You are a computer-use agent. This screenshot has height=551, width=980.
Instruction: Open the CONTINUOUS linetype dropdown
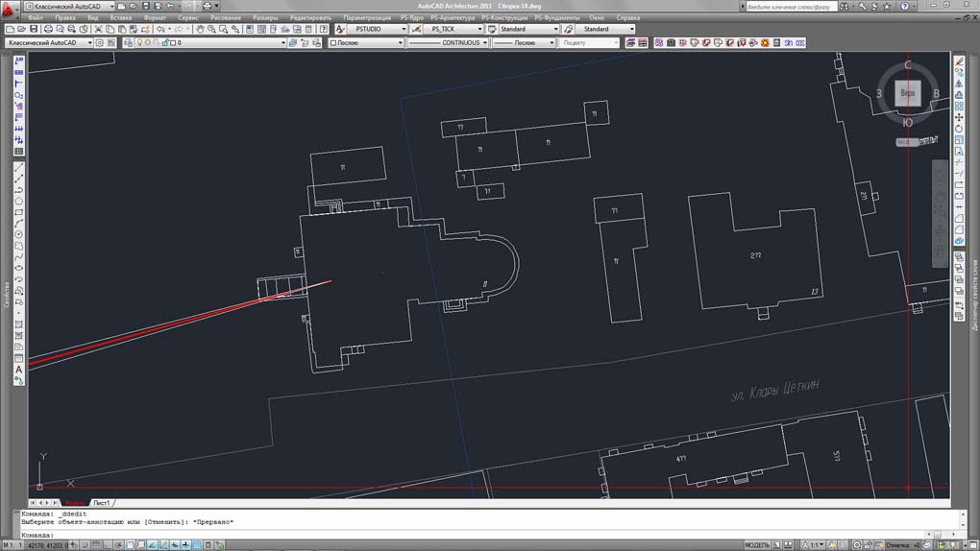point(448,43)
